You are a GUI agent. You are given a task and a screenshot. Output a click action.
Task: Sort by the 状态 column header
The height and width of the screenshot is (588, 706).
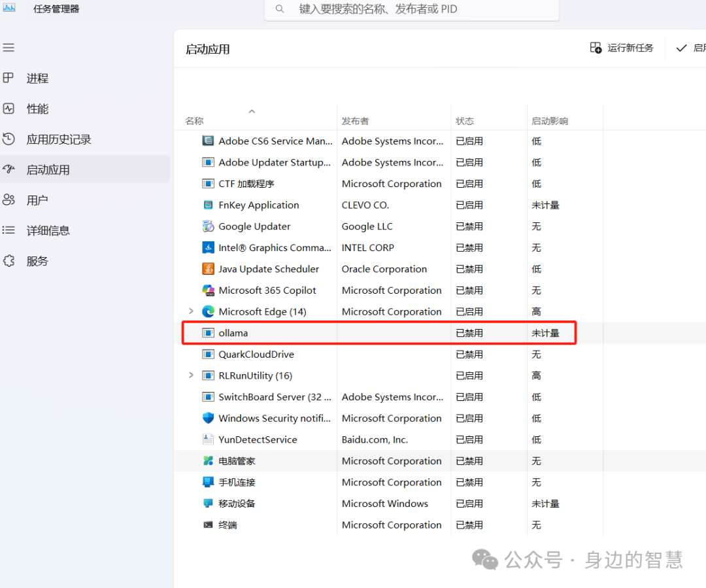465,121
